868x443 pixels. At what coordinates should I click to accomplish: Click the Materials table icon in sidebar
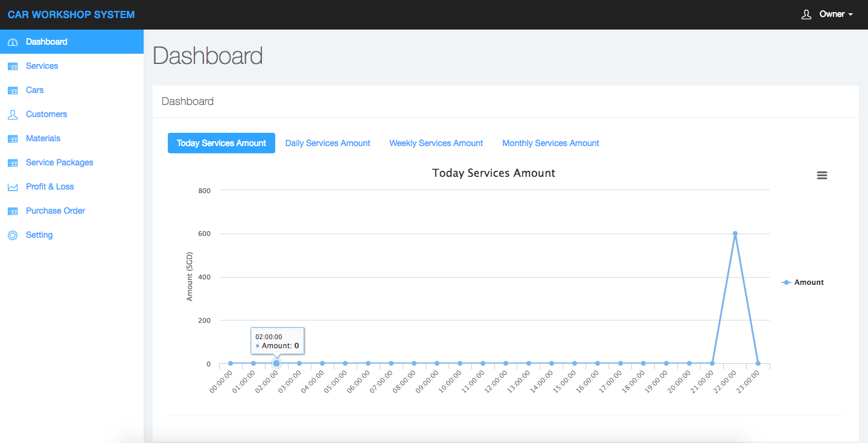click(13, 139)
